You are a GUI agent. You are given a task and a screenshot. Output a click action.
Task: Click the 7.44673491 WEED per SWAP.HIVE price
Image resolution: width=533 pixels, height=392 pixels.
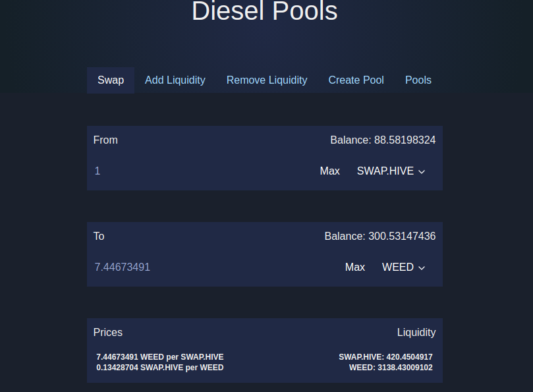(x=159, y=357)
